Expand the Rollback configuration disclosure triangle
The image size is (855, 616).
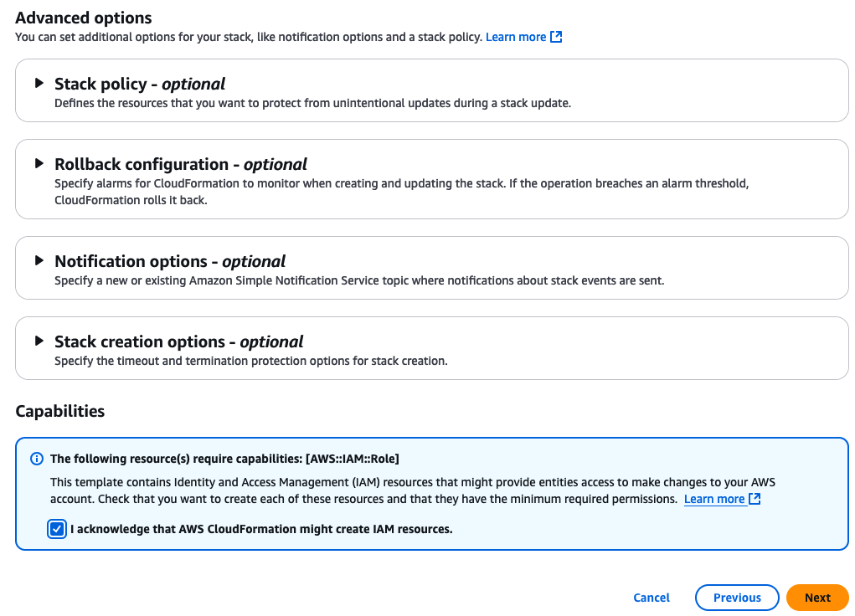pyautogui.click(x=39, y=163)
